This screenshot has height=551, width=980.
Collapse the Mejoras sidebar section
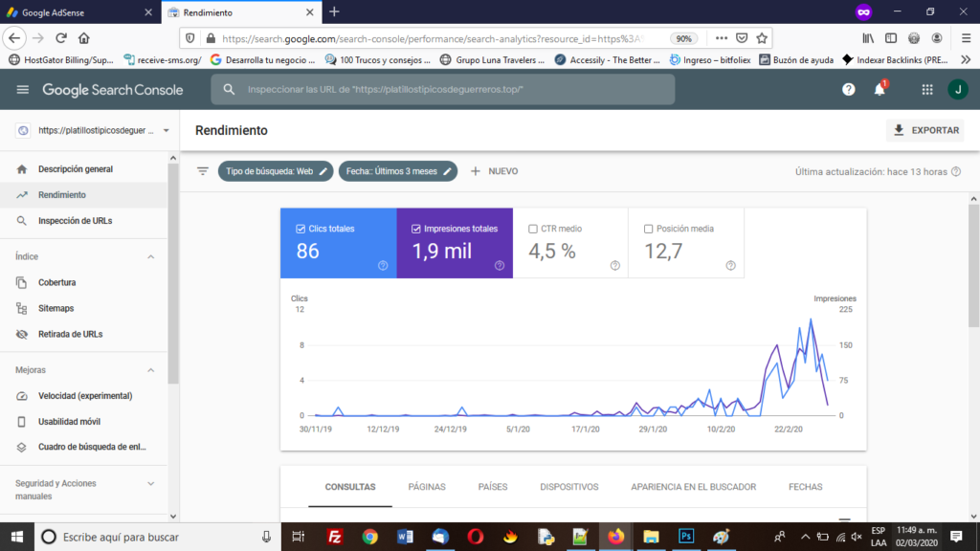(x=148, y=369)
